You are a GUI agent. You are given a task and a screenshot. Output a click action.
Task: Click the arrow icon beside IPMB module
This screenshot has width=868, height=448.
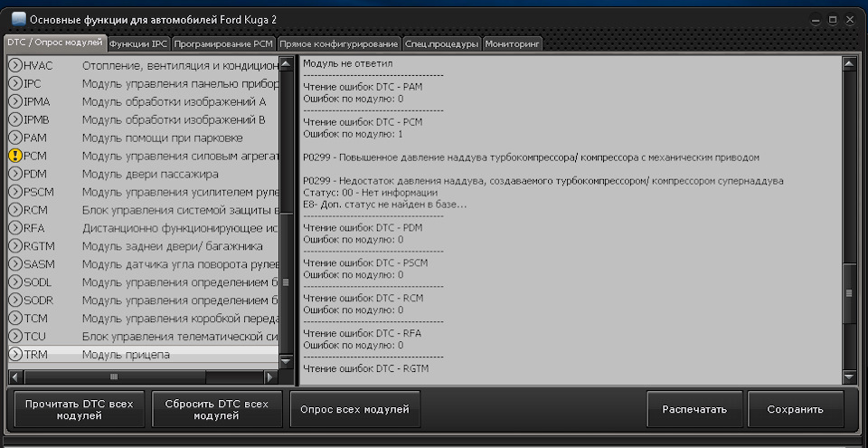(16, 119)
